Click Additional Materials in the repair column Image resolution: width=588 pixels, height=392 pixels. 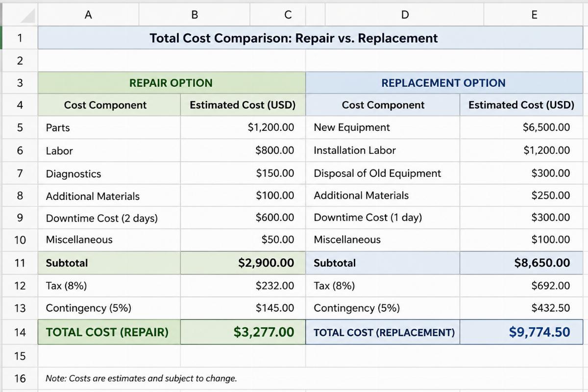tap(109, 196)
